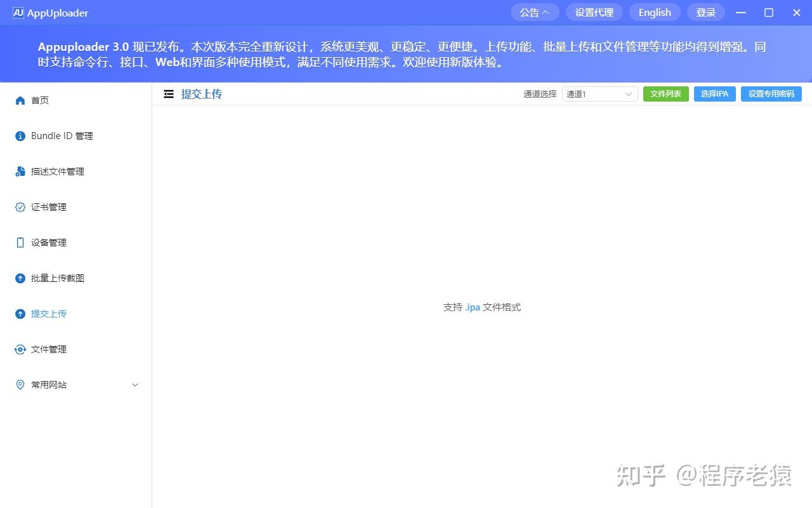Screen dimensions: 812x508
Task: Click the 设置专用密码 button
Action: point(771,94)
